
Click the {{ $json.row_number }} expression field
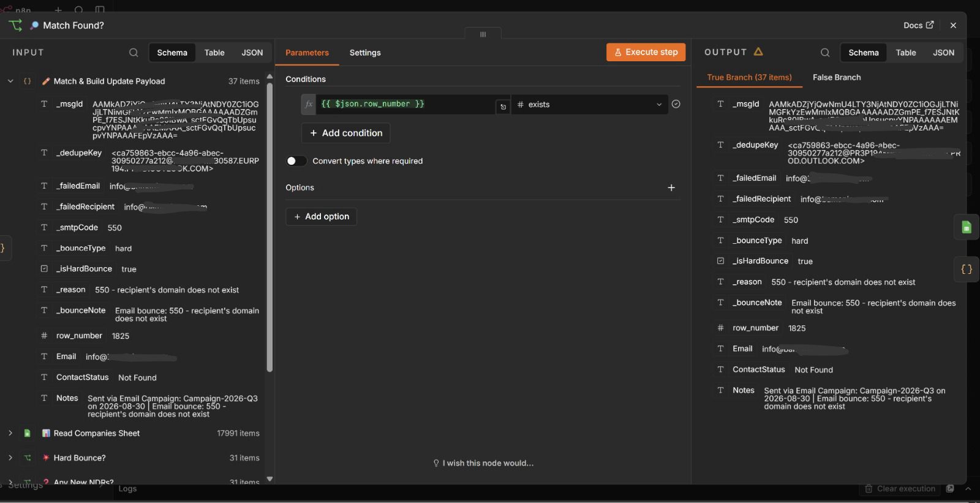tap(405, 104)
